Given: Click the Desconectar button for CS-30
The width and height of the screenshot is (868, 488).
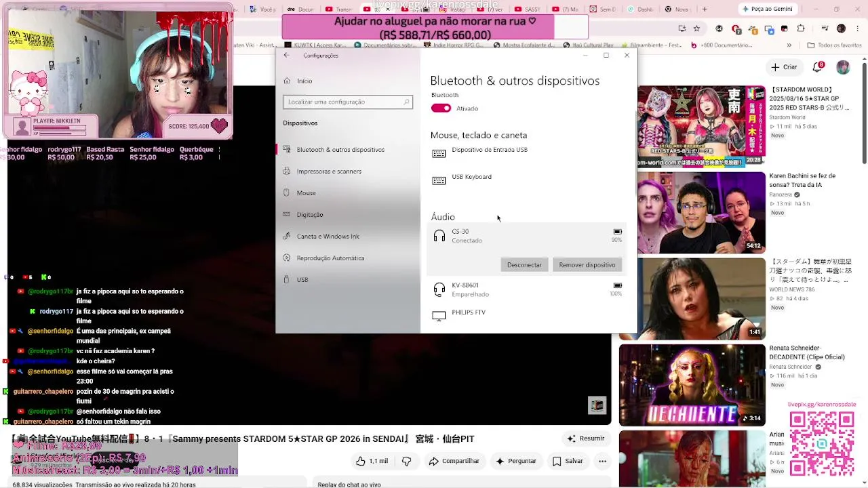Looking at the screenshot, I should (x=524, y=265).
